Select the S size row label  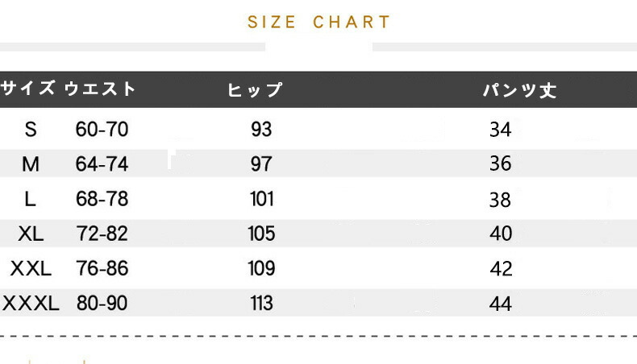click(31, 129)
